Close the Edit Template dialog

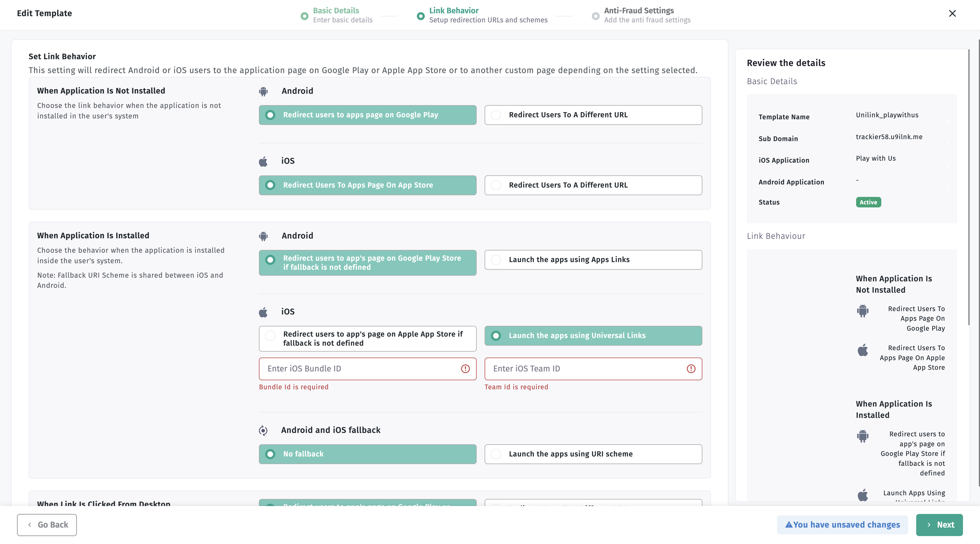(952, 13)
